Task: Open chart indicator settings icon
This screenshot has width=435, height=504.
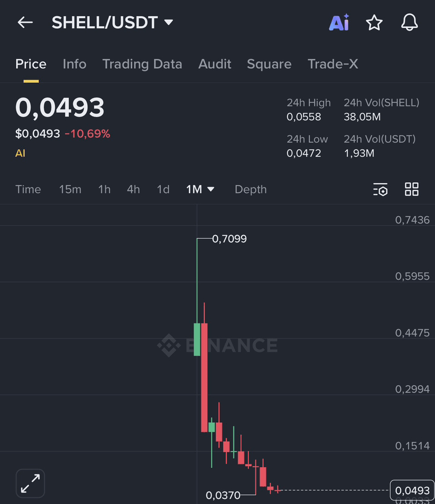Action: click(x=380, y=190)
